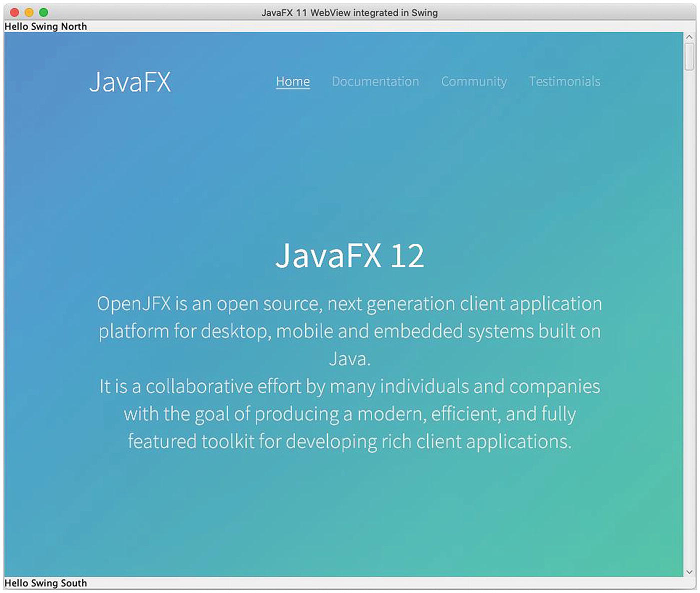Close the window with red button
This screenshot has height=593, width=700.
click(x=14, y=12)
